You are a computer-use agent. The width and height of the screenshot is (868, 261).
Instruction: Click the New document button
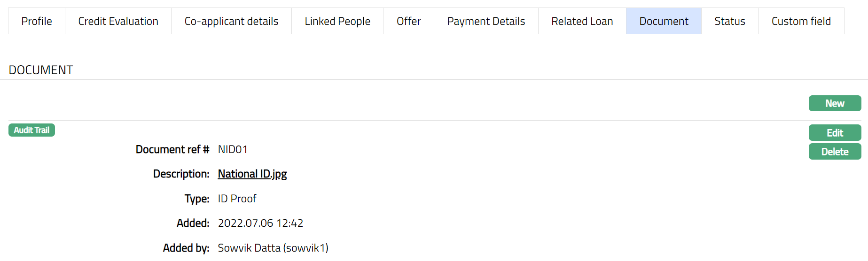(x=835, y=103)
